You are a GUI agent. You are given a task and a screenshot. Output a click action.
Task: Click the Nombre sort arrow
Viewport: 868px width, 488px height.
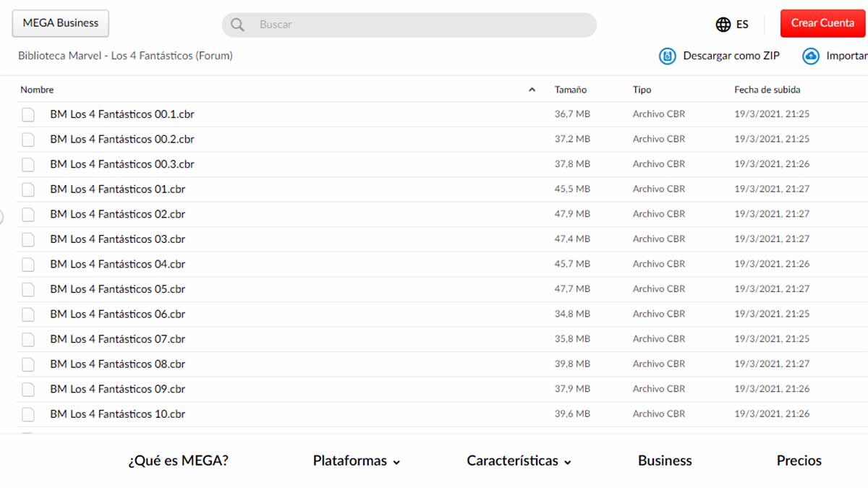(x=532, y=90)
